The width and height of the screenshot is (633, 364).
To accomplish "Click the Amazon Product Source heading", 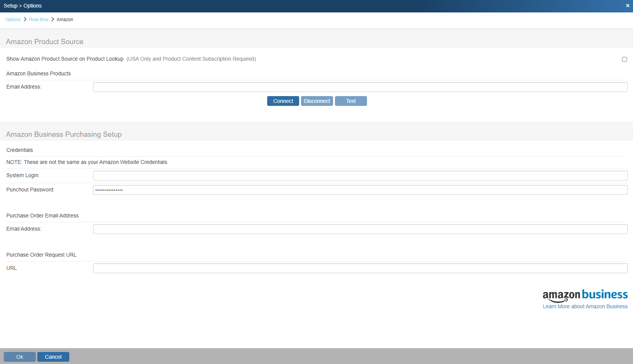I will pyautogui.click(x=45, y=42).
